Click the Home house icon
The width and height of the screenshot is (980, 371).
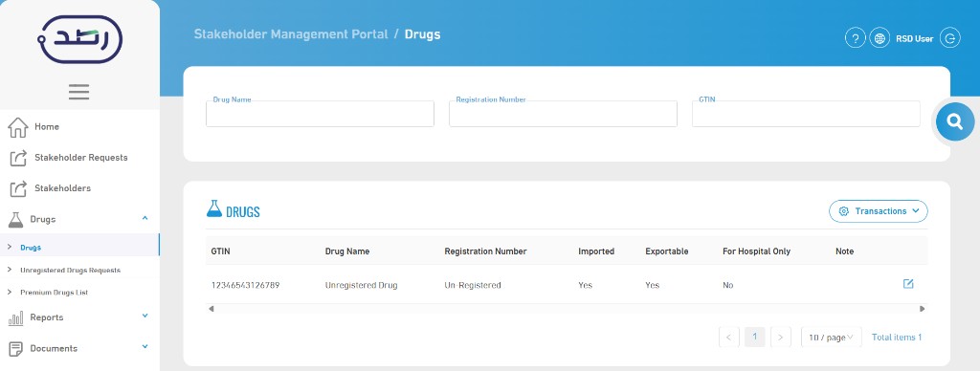pos(18,127)
